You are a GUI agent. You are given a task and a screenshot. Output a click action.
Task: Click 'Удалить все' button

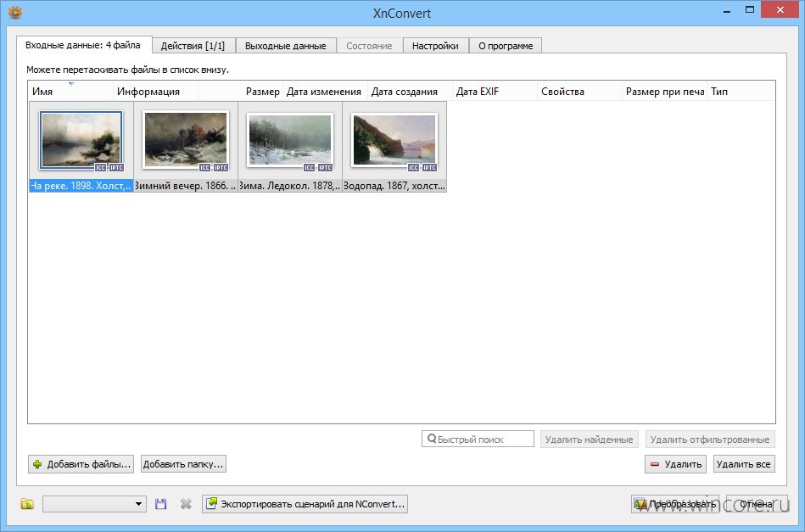click(743, 464)
